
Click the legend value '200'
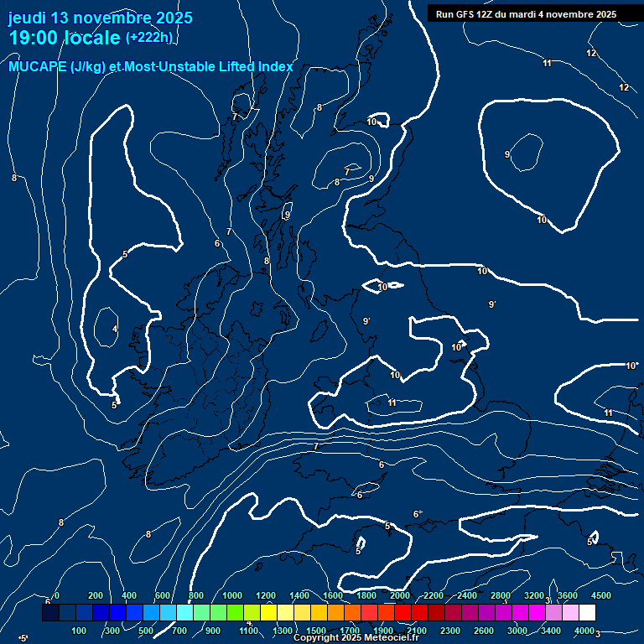(x=96, y=595)
